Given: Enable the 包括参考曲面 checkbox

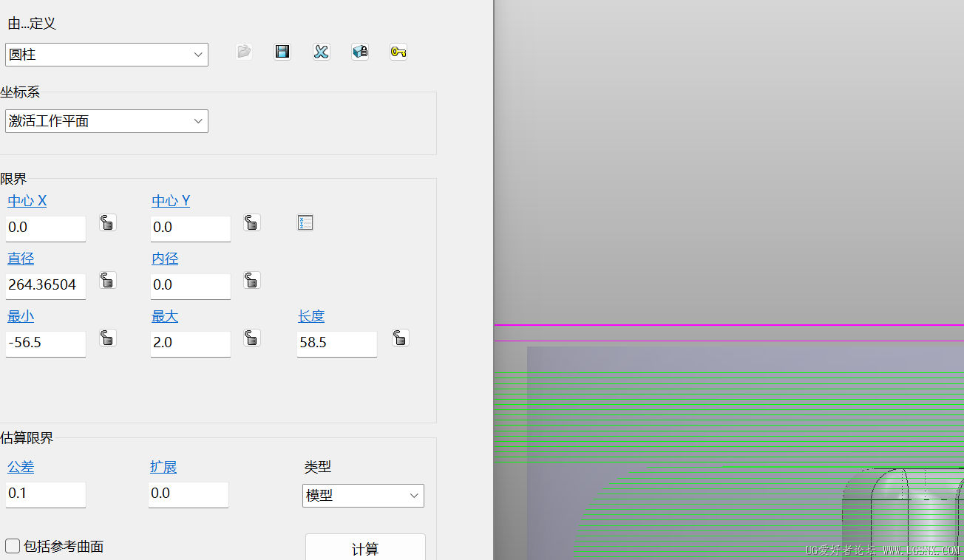Looking at the screenshot, I should click(x=13, y=546).
